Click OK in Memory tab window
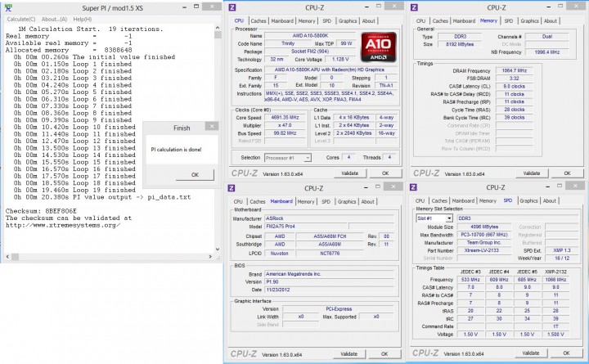Screen dimensions: 589x364 click(x=567, y=173)
